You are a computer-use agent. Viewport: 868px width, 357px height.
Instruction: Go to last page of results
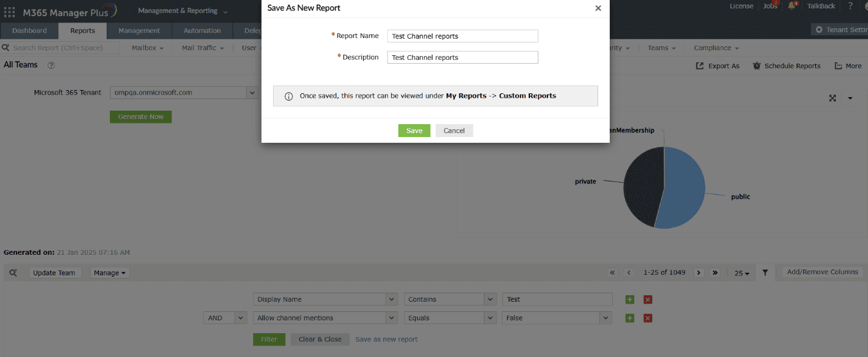[715, 273]
